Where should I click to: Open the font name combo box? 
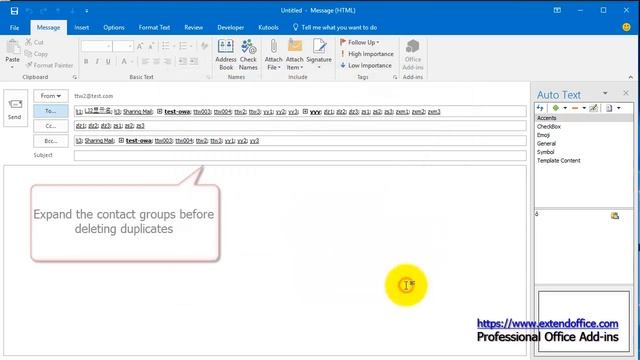pos(96,47)
